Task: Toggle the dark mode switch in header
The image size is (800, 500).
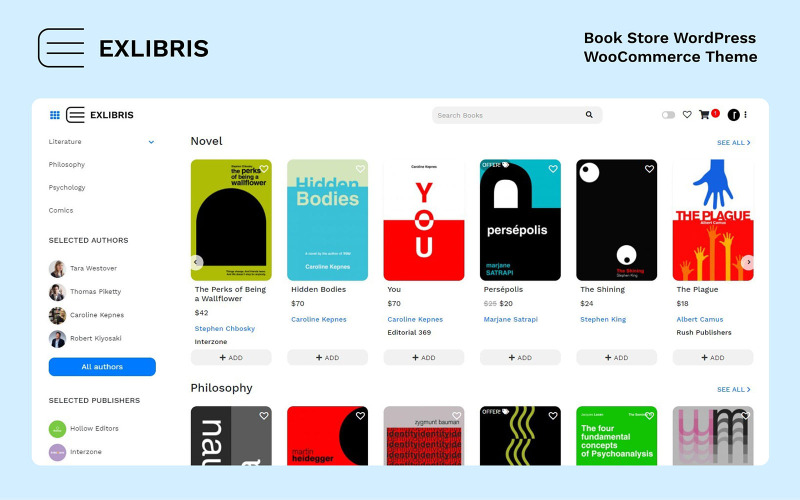Action: click(668, 115)
